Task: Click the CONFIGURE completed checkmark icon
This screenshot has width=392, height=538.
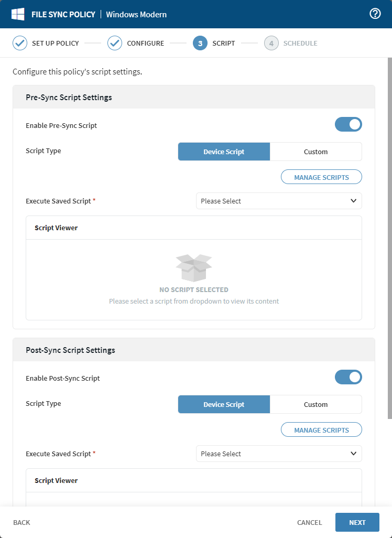Action: coord(115,43)
